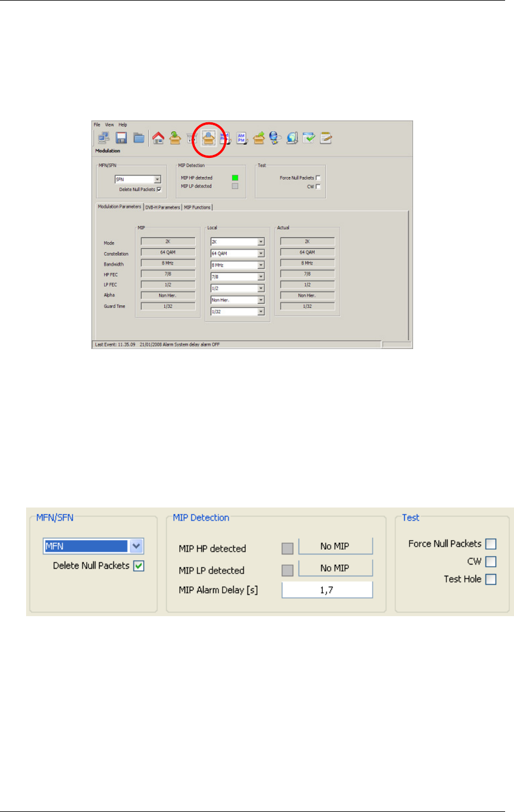Click No MIP button for MIP LP

click(335, 568)
